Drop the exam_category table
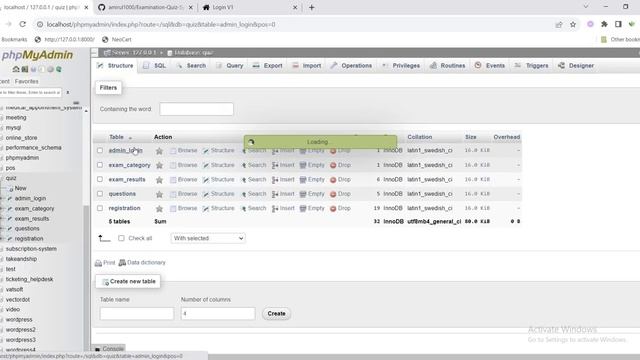This screenshot has width=640, height=360. click(340, 165)
